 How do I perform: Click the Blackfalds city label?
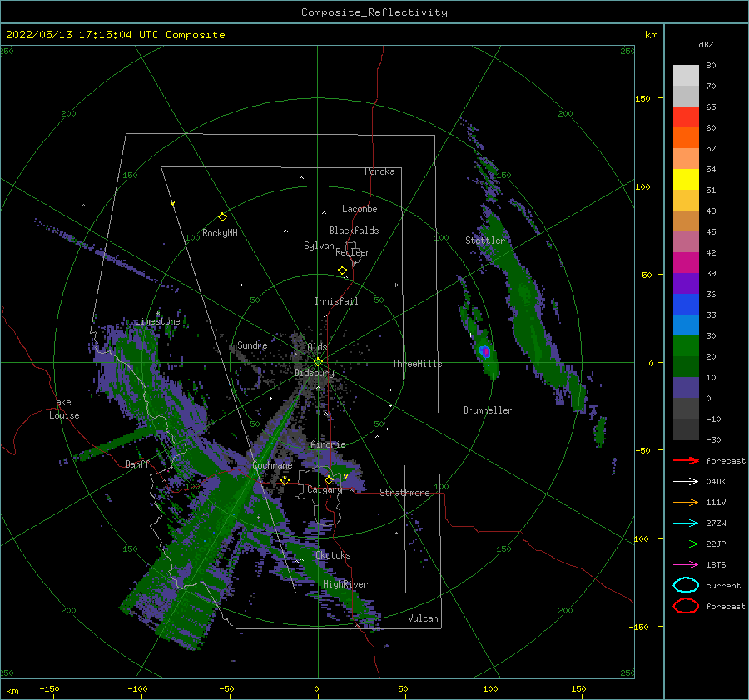(354, 231)
